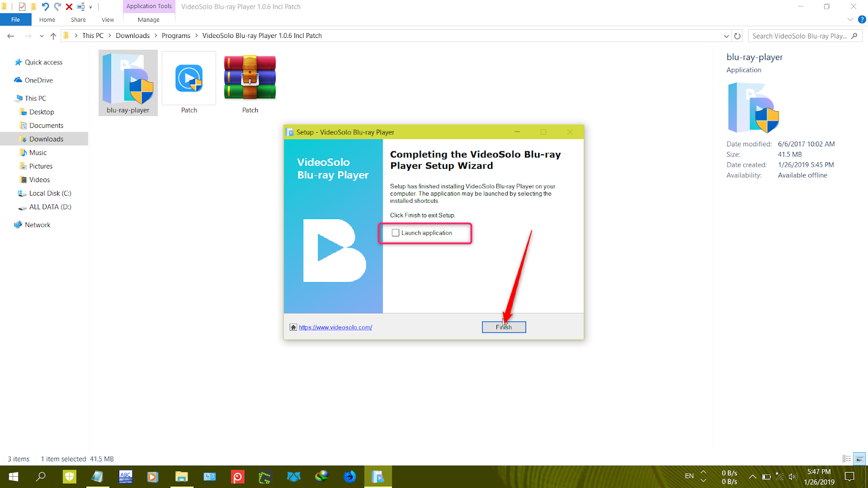The width and height of the screenshot is (868, 488).
Task: Switch to Large icons view in status bar
Action: [x=859, y=459]
